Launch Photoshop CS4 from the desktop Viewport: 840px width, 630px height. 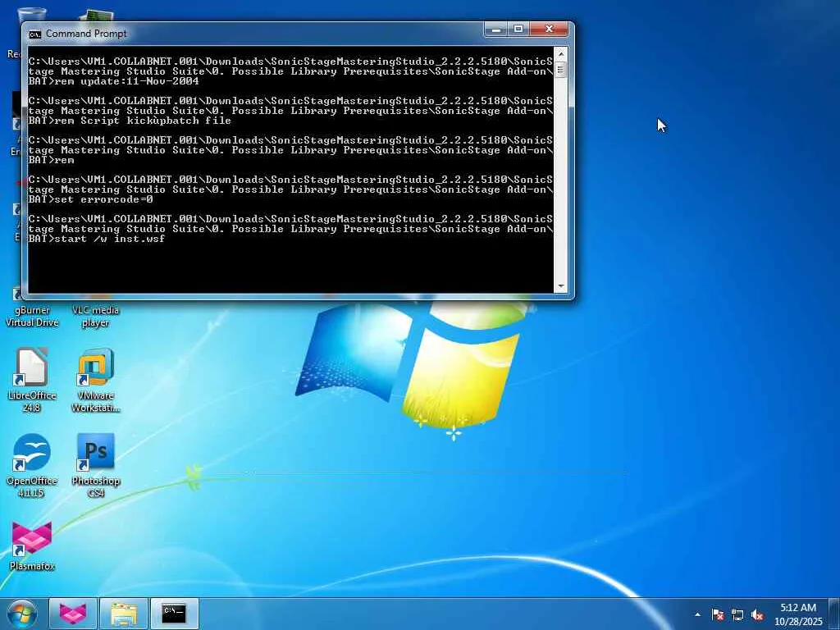coord(95,465)
